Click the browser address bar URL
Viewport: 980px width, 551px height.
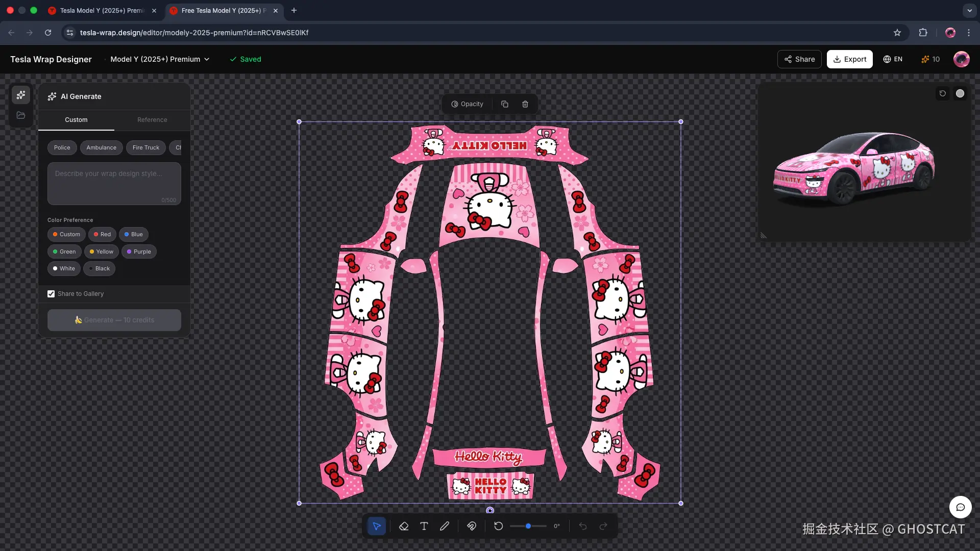click(194, 33)
